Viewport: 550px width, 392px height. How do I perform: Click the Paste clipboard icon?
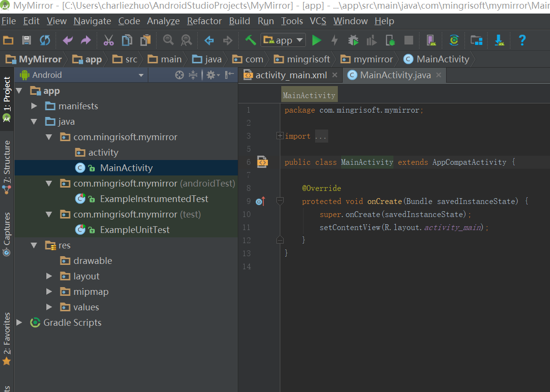[145, 40]
